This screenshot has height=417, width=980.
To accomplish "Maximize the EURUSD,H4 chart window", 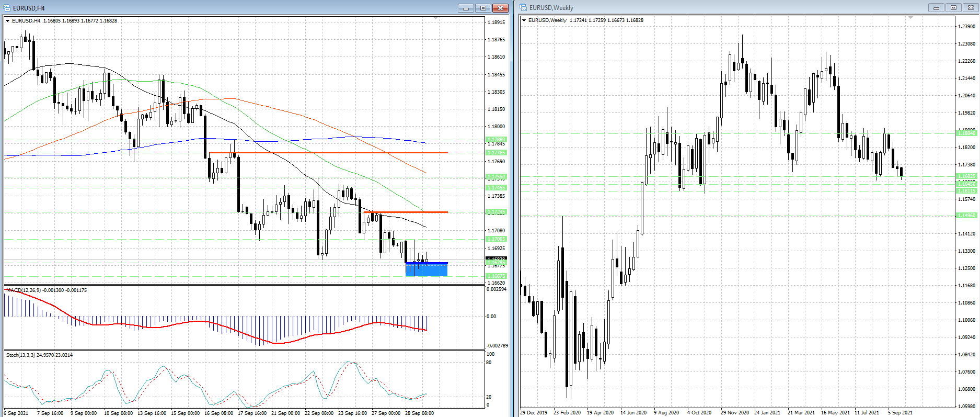I will 483,8.
